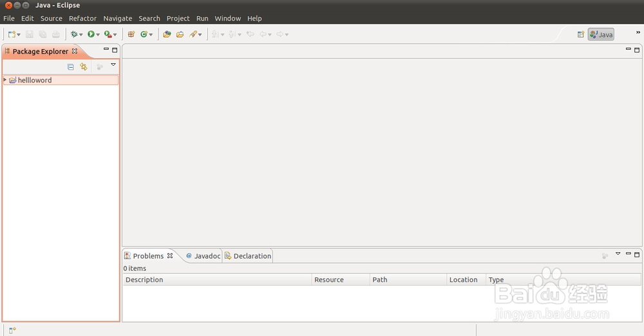Select the Java perspective button
This screenshot has height=336, width=644.
click(x=601, y=35)
